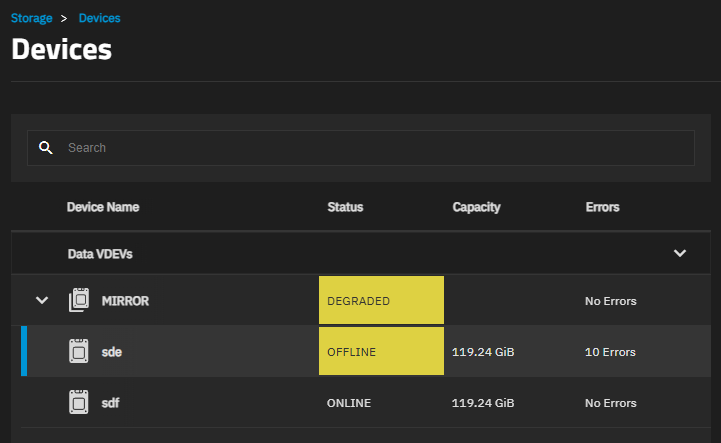
Task: Click the sdf disk icon
Action: click(79, 402)
